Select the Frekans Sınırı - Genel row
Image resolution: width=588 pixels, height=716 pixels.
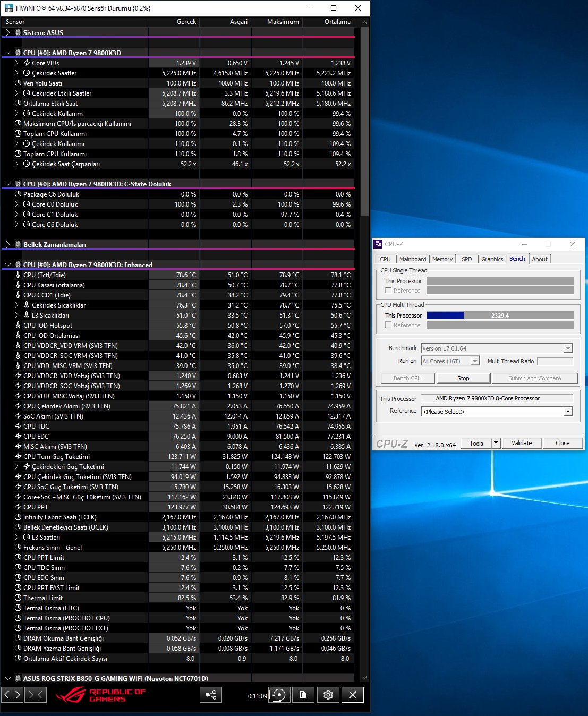tap(178, 547)
